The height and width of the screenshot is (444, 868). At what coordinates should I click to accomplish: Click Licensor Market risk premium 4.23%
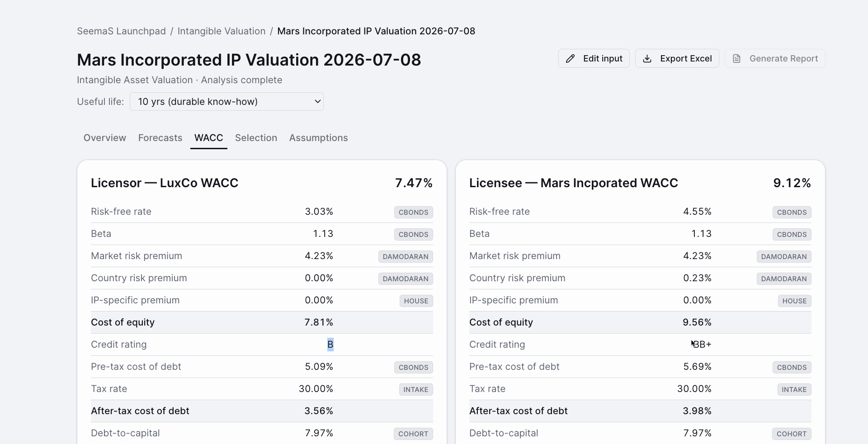pyautogui.click(x=319, y=256)
